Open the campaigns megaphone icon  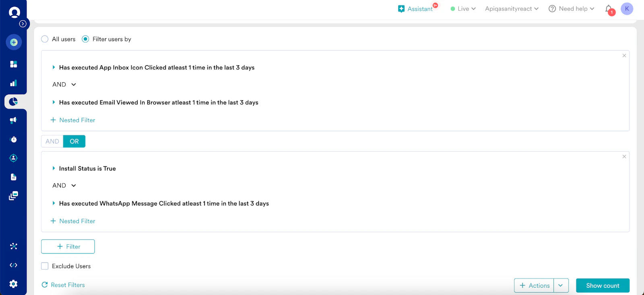coord(14,120)
